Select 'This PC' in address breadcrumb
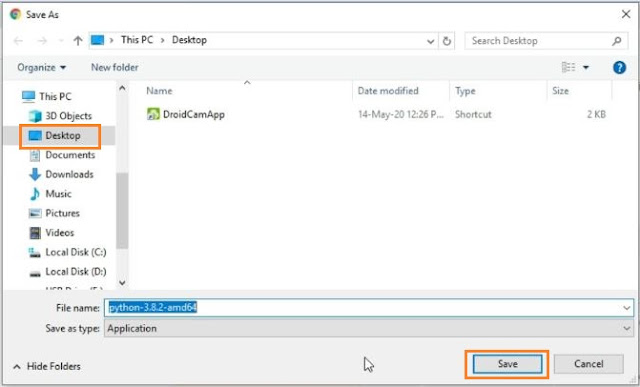The image size is (640, 387). tap(137, 40)
